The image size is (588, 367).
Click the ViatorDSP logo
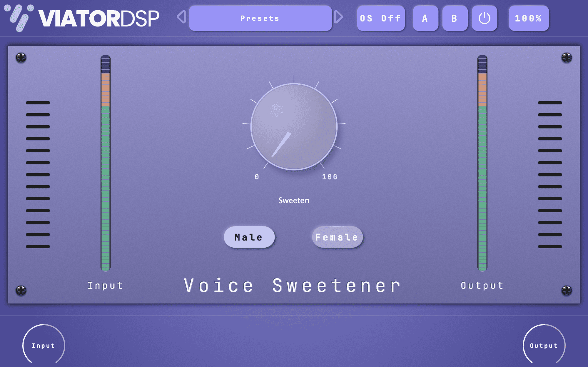82,18
